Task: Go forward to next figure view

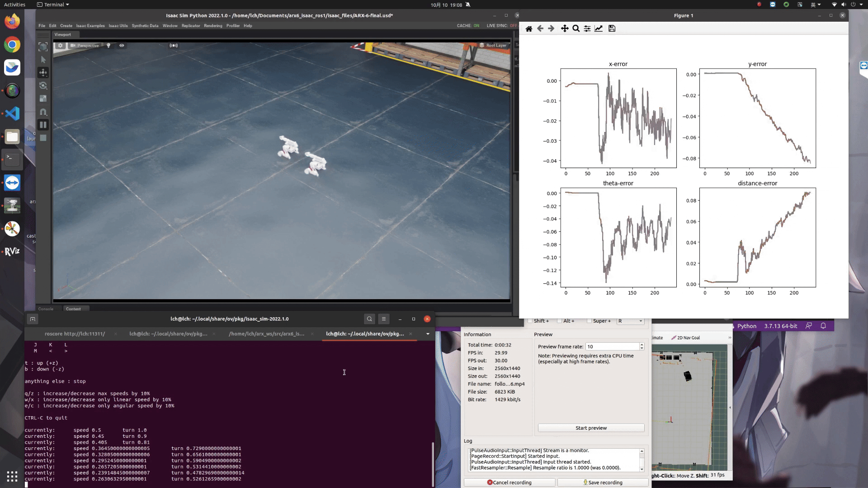Action: (x=551, y=28)
